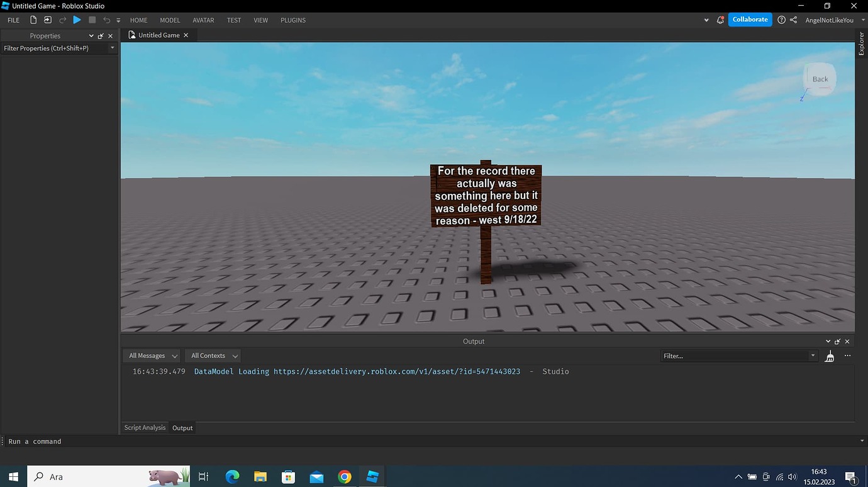Clear output with the broom icon
The image size is (868, 487).
[x=830, y=356]
